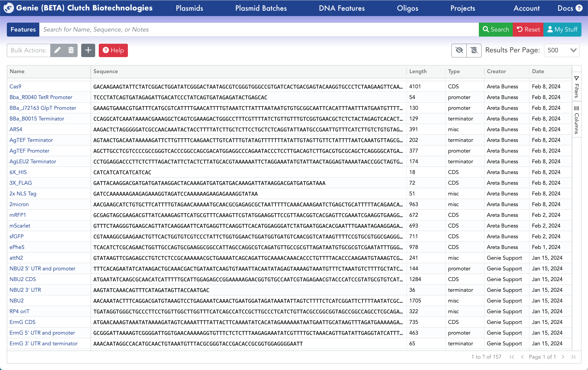Go to the previous page arrow
The height and width of the screenshot is (370, 588).
point(522,357)
